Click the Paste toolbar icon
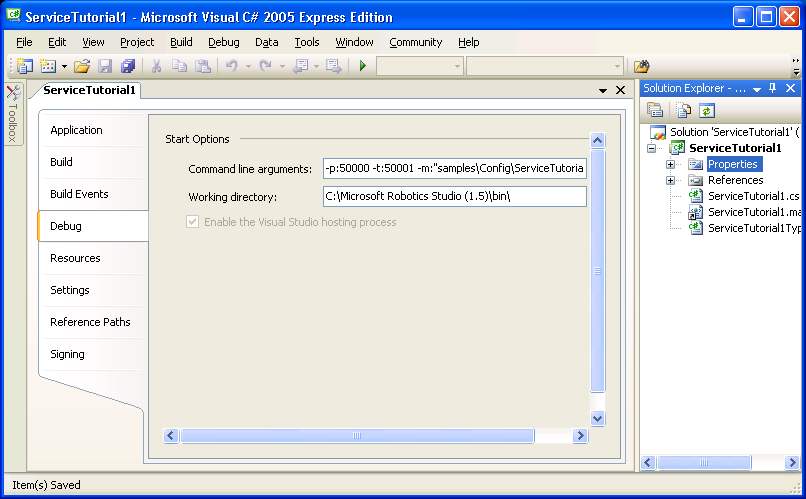 [203, 66]
